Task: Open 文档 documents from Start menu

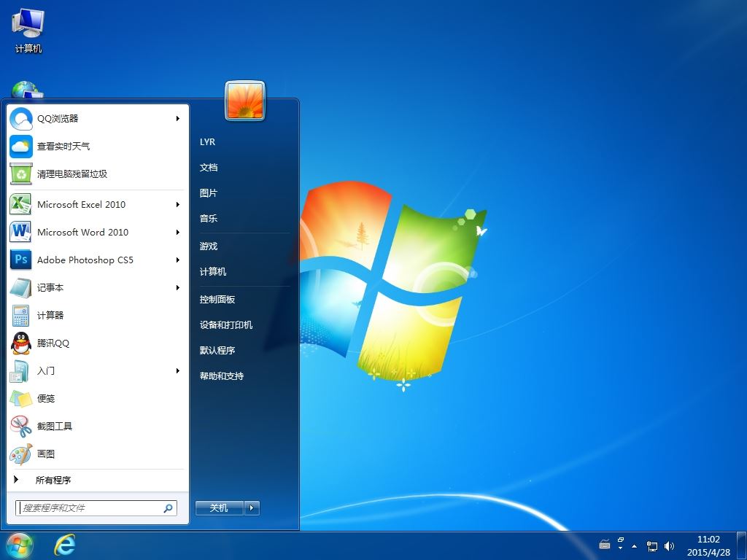Action: pos(209,168)
